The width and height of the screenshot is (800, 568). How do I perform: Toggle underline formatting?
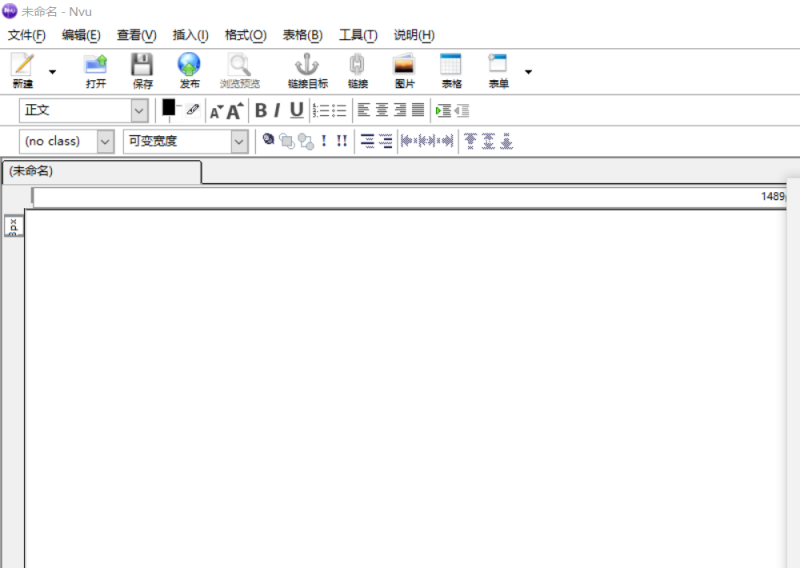[x=296, y=110]
